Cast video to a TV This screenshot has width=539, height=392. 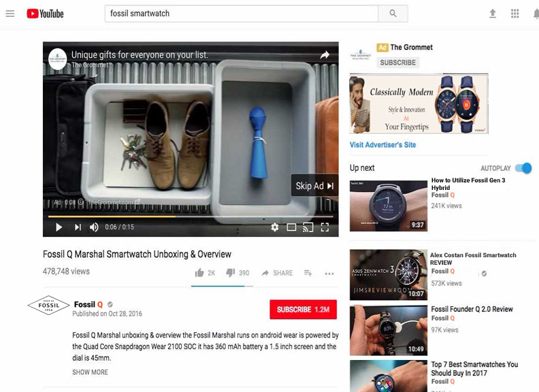click(308, 227)
